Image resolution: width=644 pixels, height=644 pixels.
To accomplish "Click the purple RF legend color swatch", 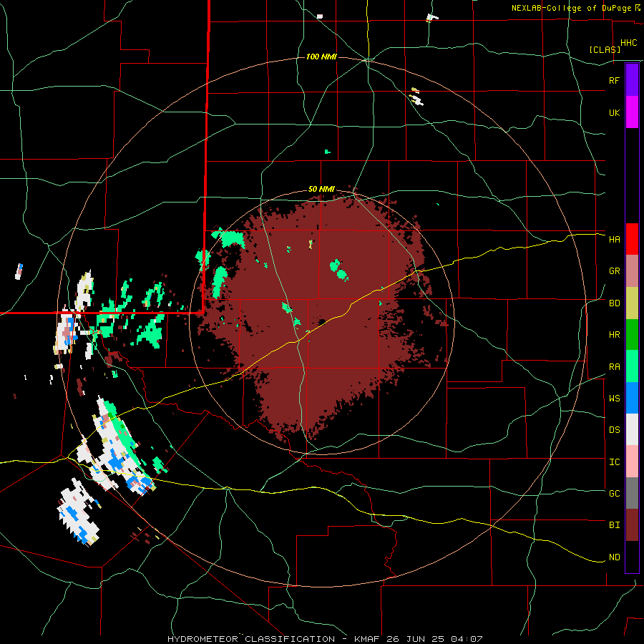I will tap(632, 80).
